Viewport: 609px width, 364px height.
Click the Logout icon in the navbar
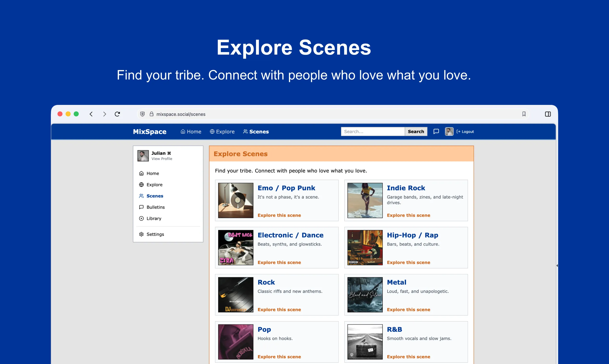point(458,131)
